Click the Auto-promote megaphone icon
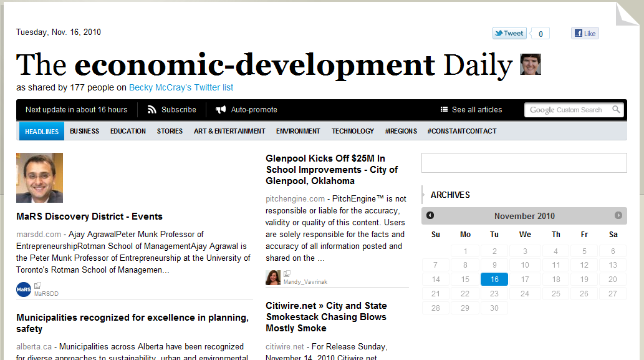Image resolution: width=644 pixels, height=360 pixels. (x=221, y=110)
